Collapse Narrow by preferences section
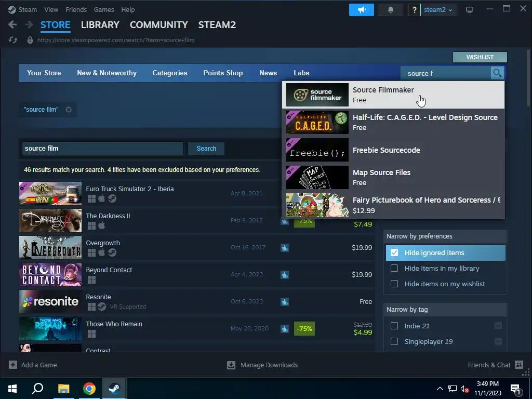The image size is (532, 399). (x=445, y=236)
